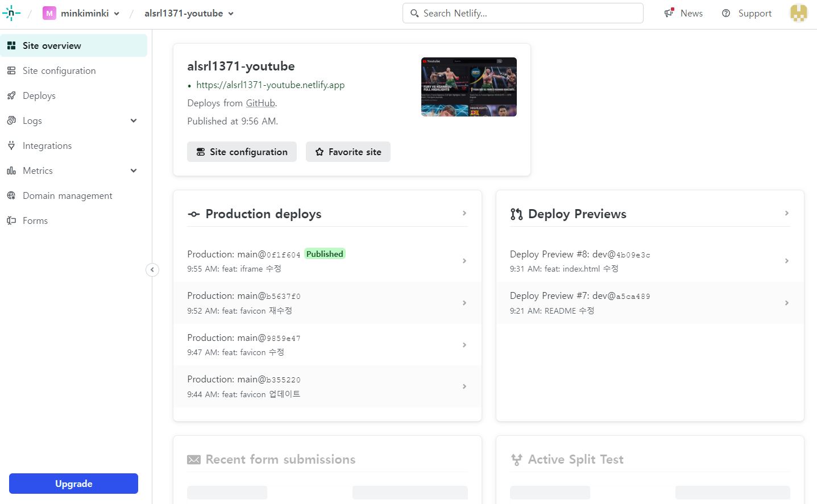The image size is (817, 504).
Task: Click the alsrl1371-youtube site title
Action: click(241, 66)
